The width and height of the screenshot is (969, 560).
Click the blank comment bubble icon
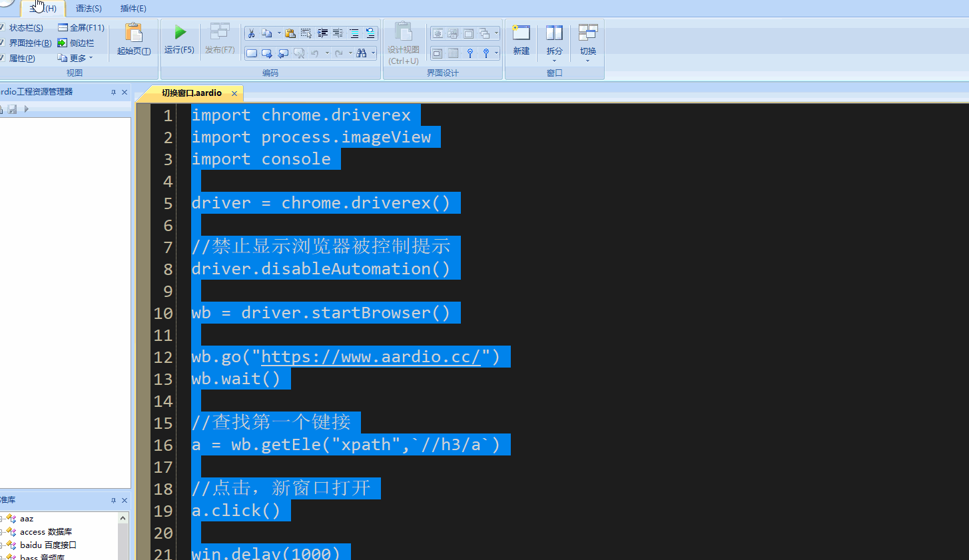252,53
